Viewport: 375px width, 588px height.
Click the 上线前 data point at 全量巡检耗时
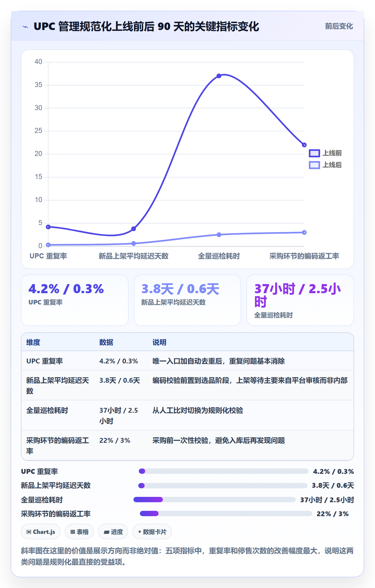(219, 76)
